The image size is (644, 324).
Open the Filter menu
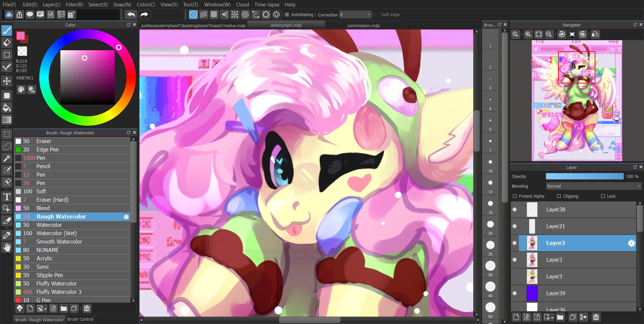(x=74, y=5)
